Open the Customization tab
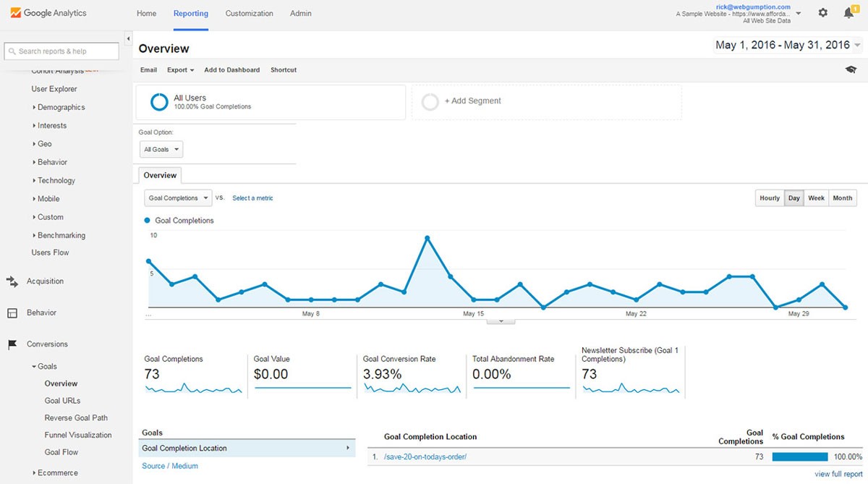This screenshot has width=868, height=484. [249, 13]
